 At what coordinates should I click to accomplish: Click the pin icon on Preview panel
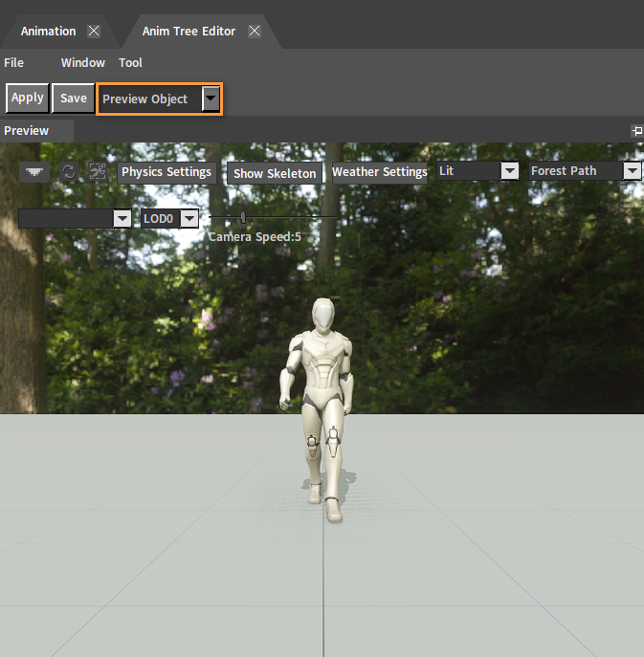(x=636, y=131)
